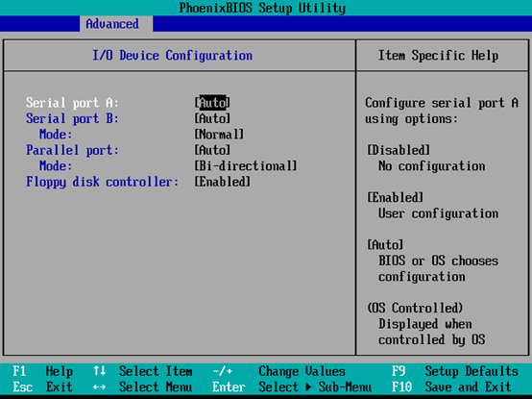Click the -/+ Change Values hint
This screenshot has height=399, width=532.
click(x=278, y=371)
